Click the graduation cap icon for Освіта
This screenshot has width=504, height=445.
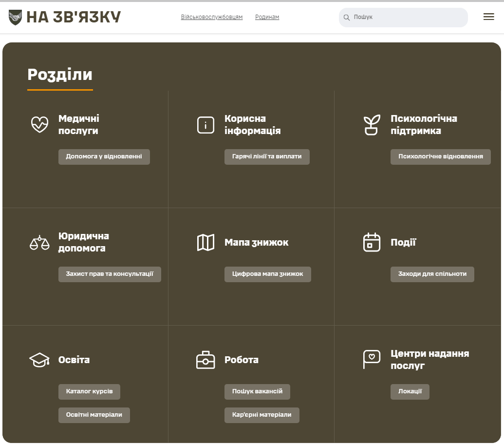pyautogui.click(x=39, y=359)
